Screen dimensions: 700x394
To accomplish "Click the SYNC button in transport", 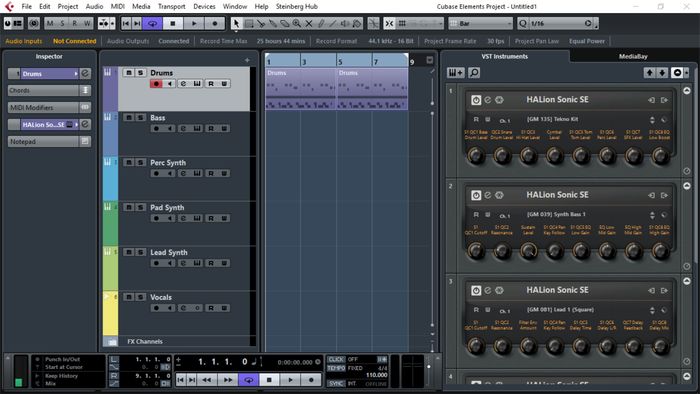I will (x=336, y=383).
